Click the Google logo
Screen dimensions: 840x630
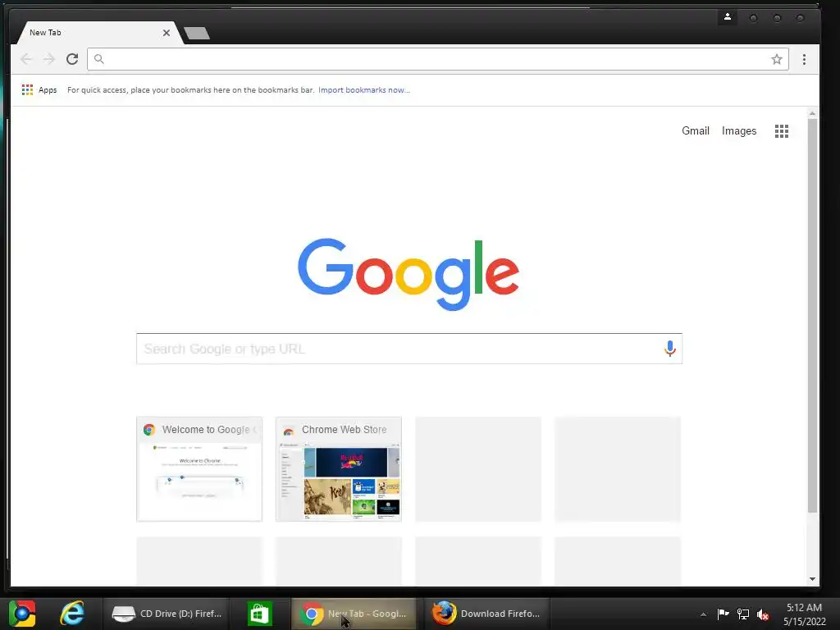(409, 274)
